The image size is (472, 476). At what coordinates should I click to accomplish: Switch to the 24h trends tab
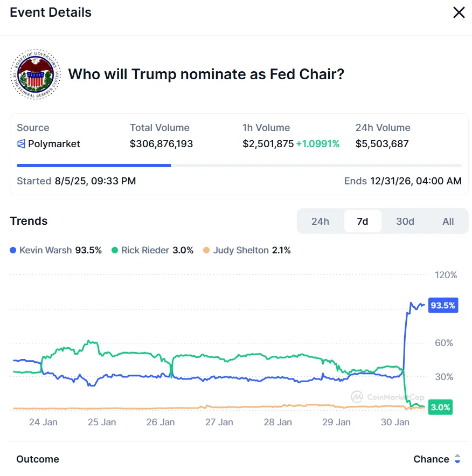click(x=320, y=221)
